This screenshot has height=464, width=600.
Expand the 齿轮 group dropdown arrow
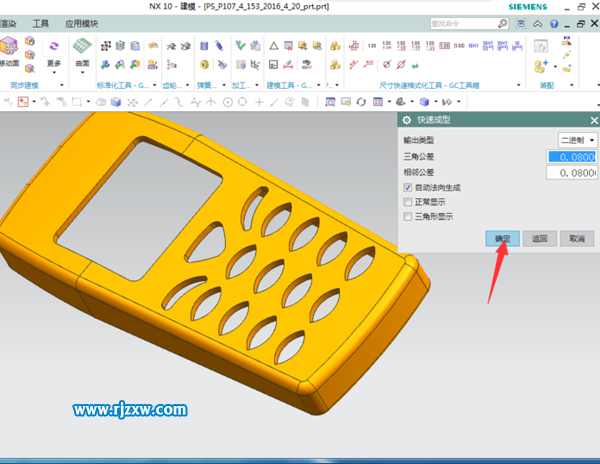click(x=188, y=85)
